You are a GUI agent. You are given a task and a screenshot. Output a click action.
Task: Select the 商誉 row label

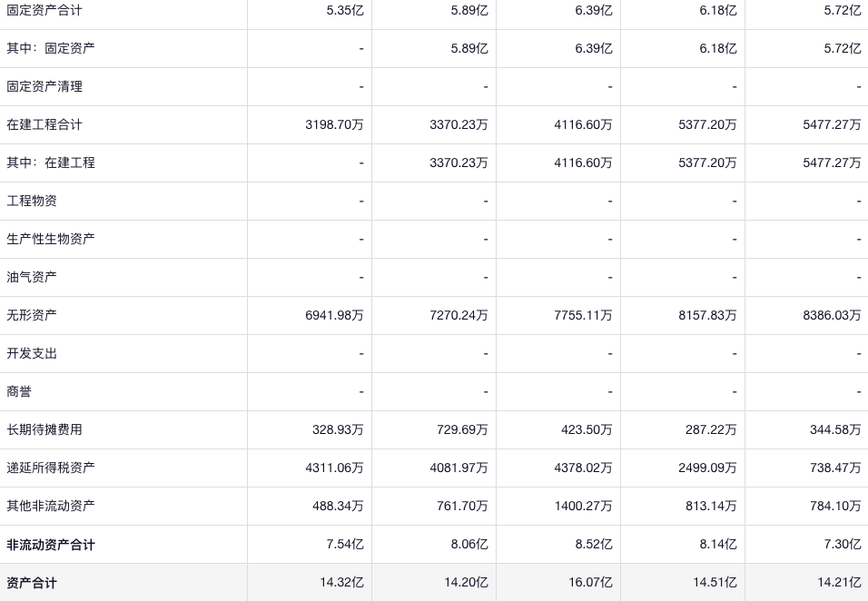tap(19, 391)
